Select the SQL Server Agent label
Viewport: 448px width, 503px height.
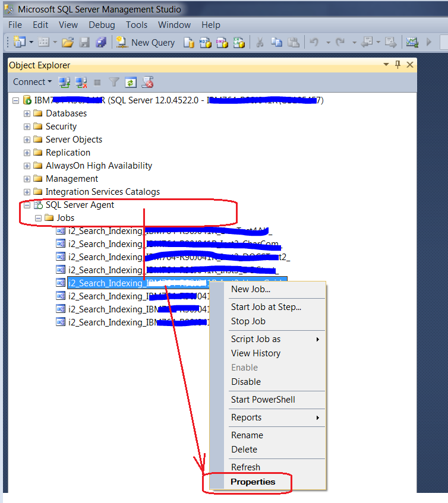click(x=80, y=205)
